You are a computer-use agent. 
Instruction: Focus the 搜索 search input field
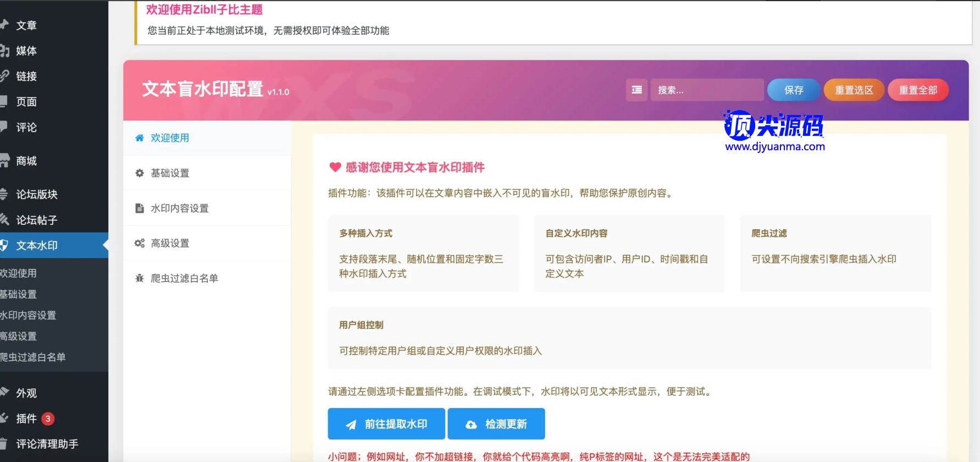[x=706, y=90]
